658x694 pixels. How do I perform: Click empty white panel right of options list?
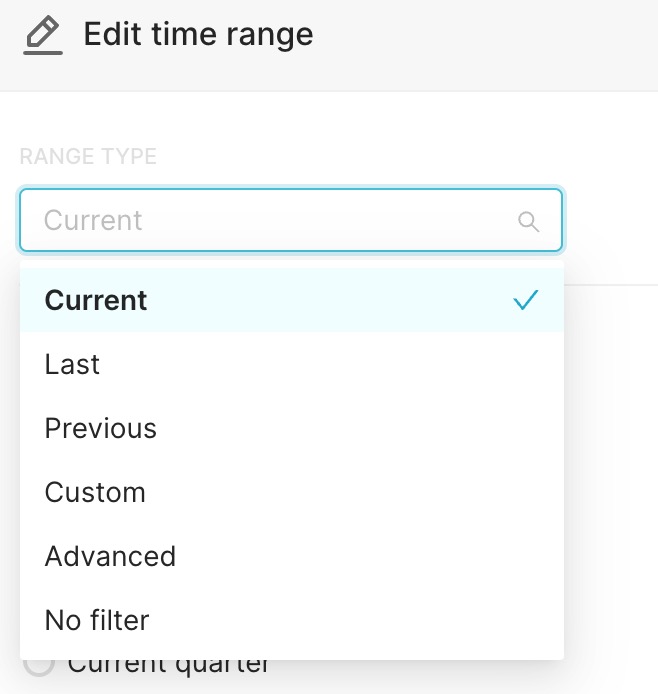(x=612, y=450)
